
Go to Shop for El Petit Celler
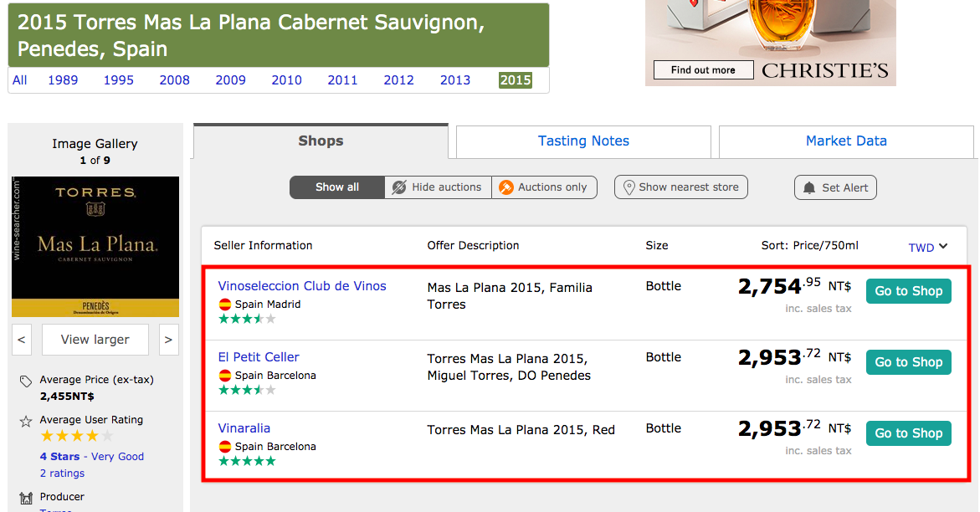pyautogui.click(x=909, y=362)
